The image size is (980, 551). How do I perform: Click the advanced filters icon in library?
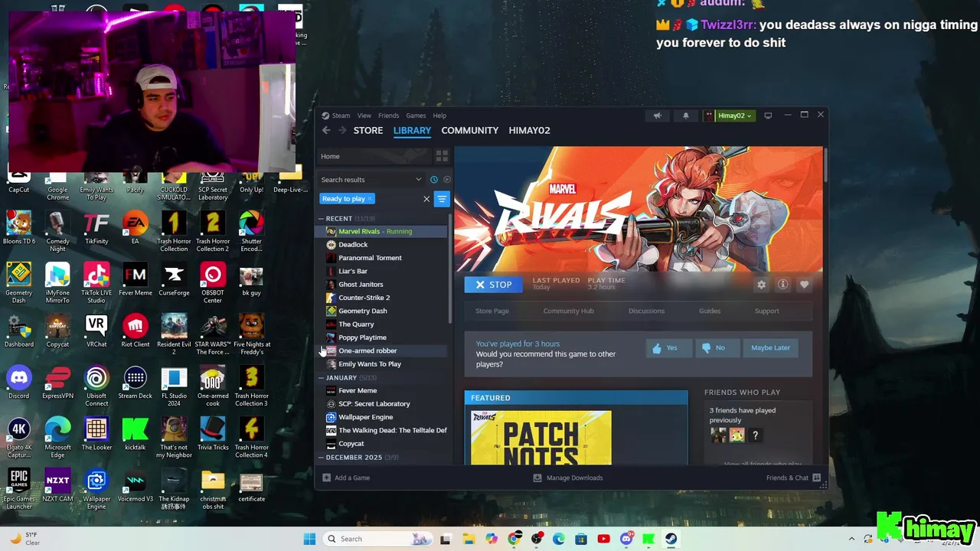[x=442, y=199]
